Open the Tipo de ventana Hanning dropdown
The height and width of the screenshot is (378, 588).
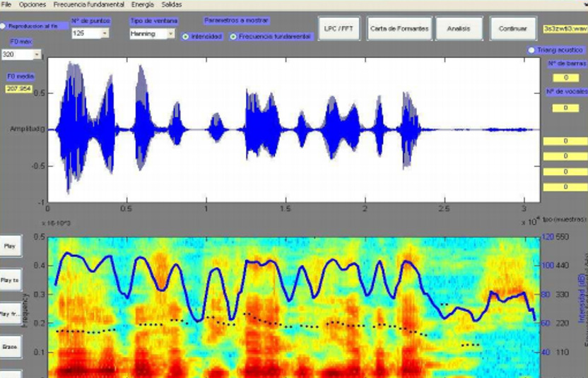tap(170, 33)
